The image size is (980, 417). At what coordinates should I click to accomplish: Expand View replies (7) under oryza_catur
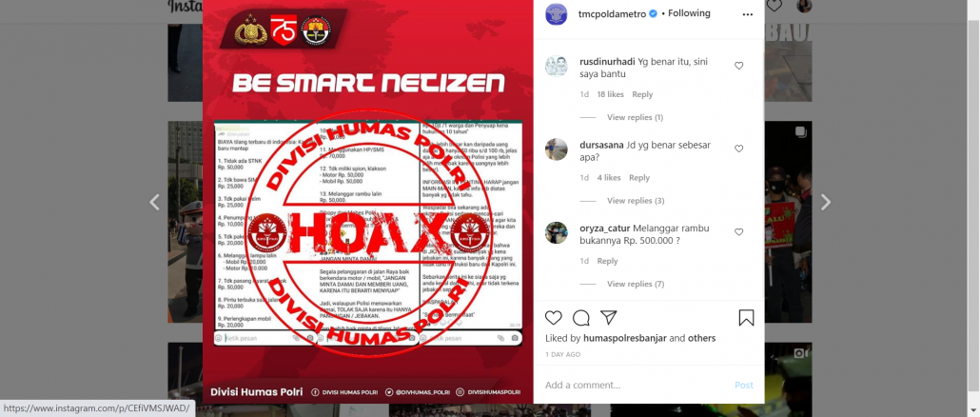tap(636, 284)
